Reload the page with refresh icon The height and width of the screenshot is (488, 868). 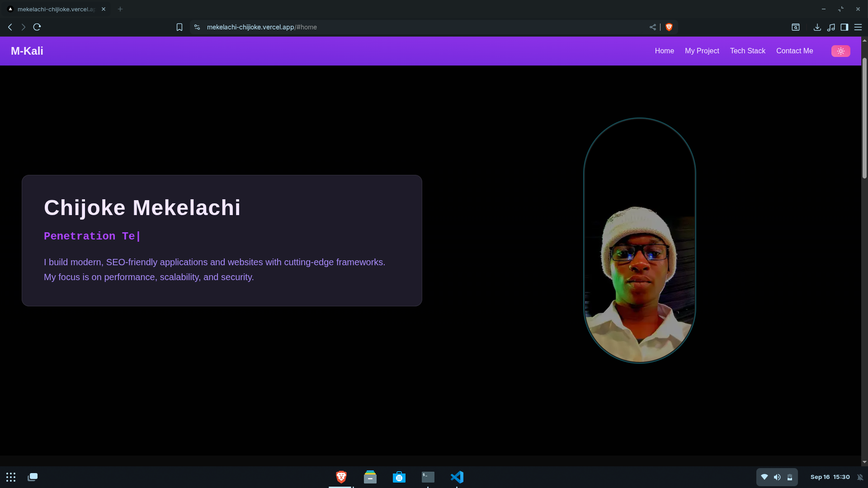(37, 27)
